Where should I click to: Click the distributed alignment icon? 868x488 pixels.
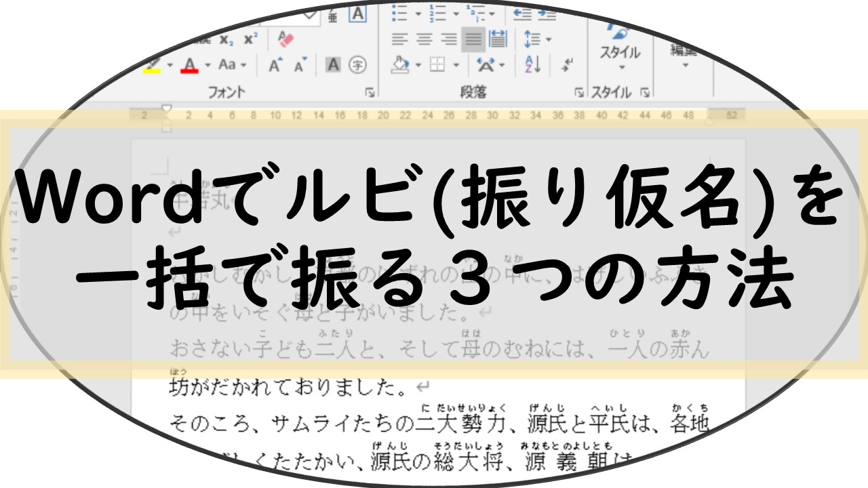click(498, 39)
